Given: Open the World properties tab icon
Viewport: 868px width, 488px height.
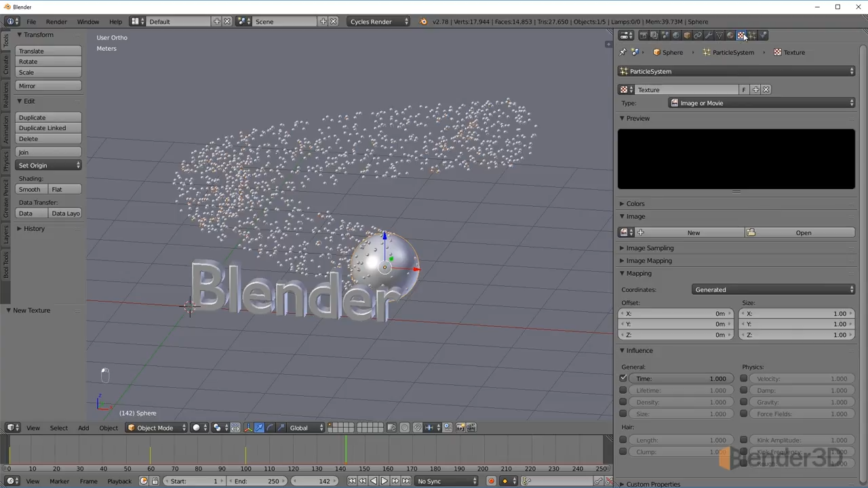Looking at the screenshot, I should [676, 35].
